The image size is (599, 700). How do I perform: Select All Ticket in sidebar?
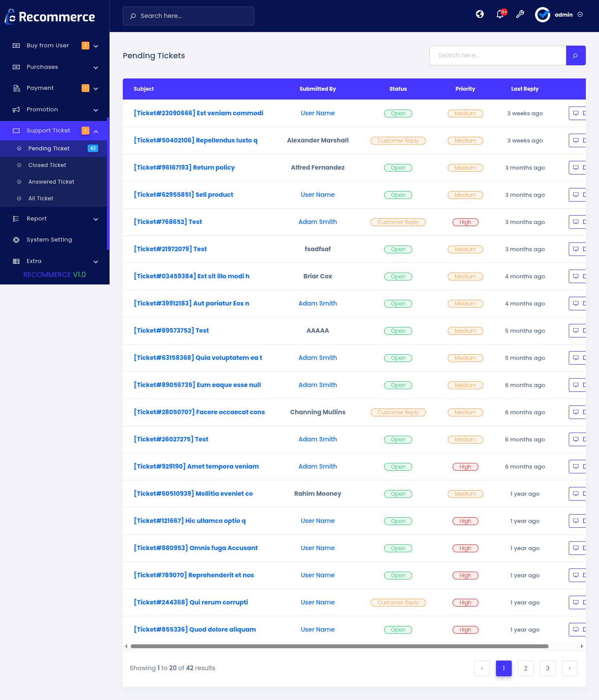[53, 199]
